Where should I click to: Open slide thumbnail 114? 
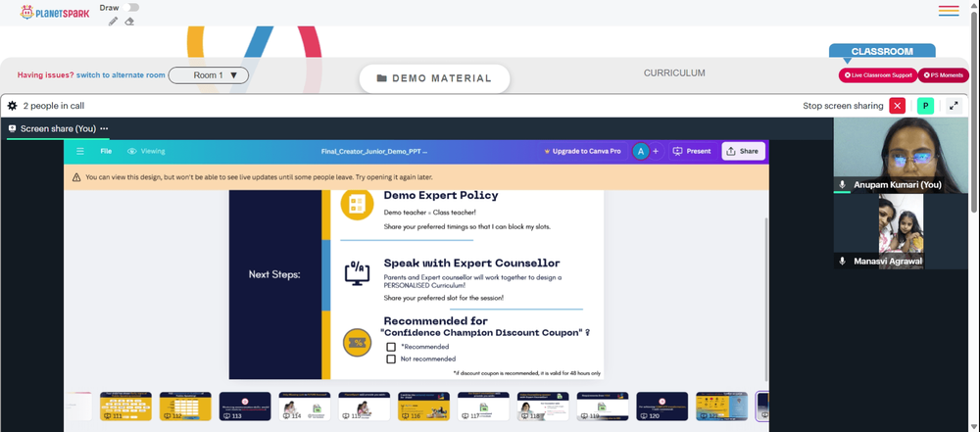coord(305,407)
